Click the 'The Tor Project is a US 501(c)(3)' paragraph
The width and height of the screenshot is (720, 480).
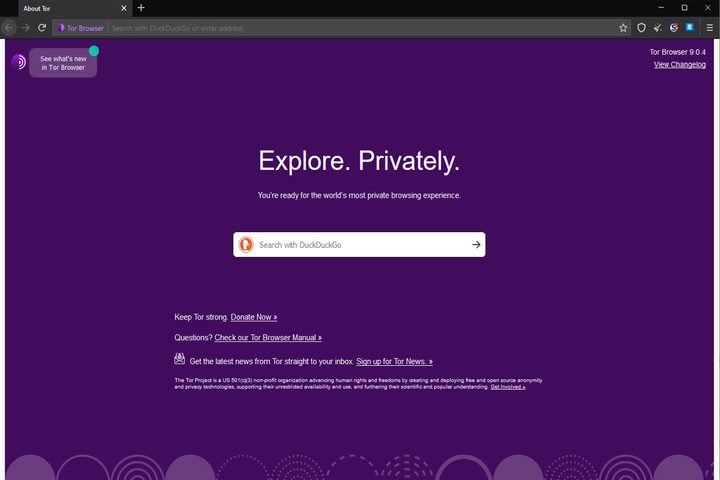358,384
